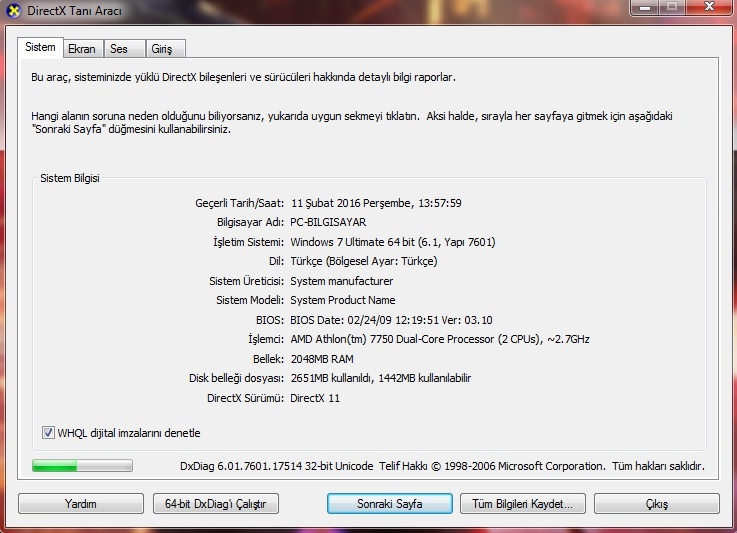Click the green progress bar
This screenshot has height=533, width=737.
pyautogui.click(x=82, y=466)
